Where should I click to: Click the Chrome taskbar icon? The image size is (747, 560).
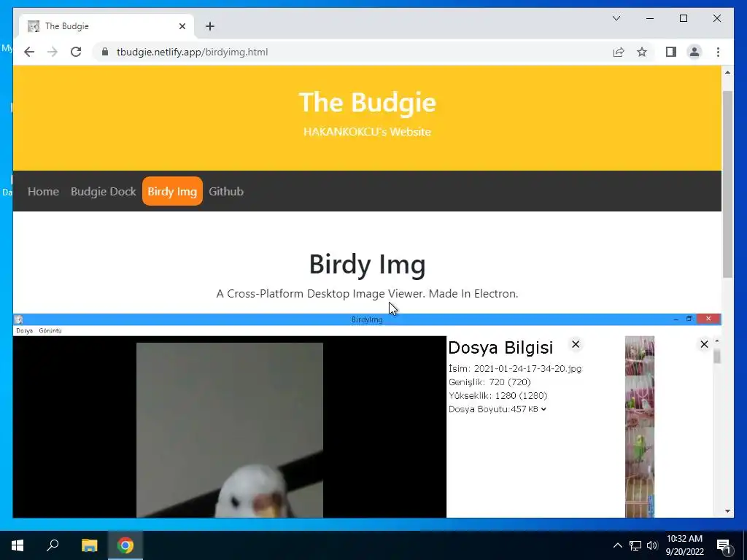coord(125,545)
